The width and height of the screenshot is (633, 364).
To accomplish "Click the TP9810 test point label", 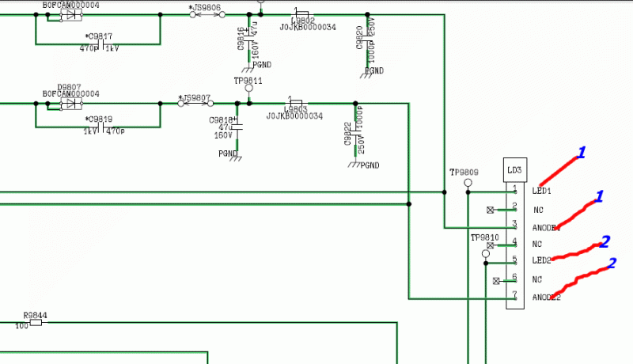I will (x=485, y=237).
